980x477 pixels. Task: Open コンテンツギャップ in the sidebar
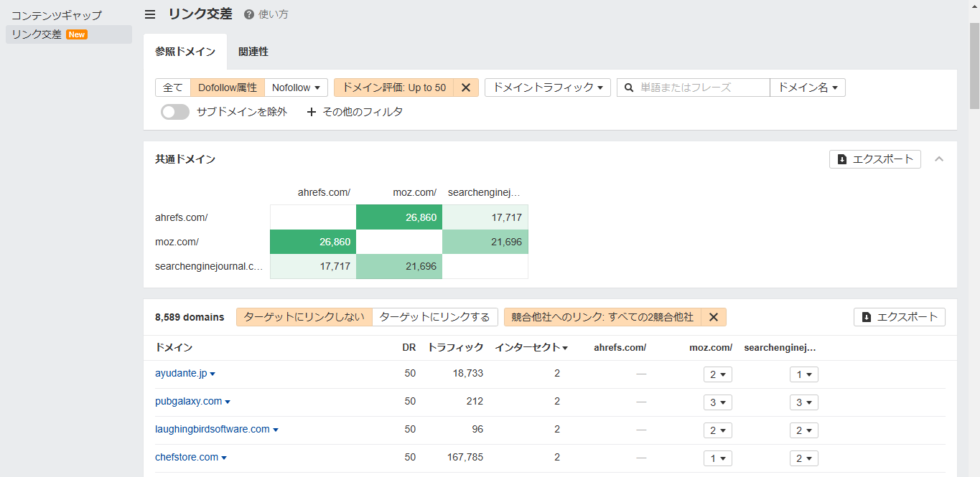pos(57,15)
